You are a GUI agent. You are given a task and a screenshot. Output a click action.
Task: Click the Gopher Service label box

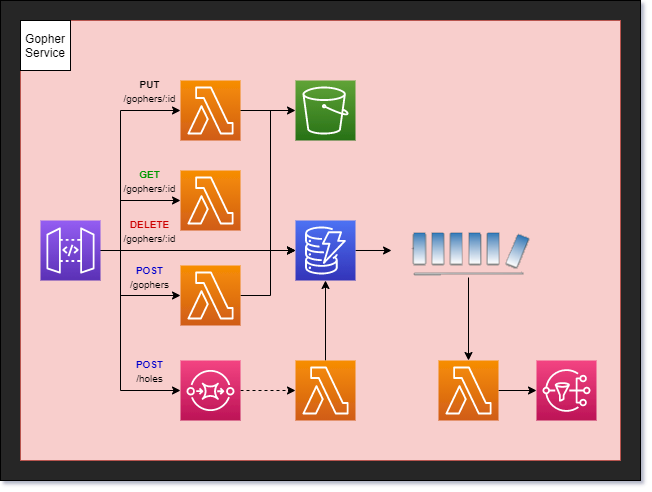(x=46, y=46)
